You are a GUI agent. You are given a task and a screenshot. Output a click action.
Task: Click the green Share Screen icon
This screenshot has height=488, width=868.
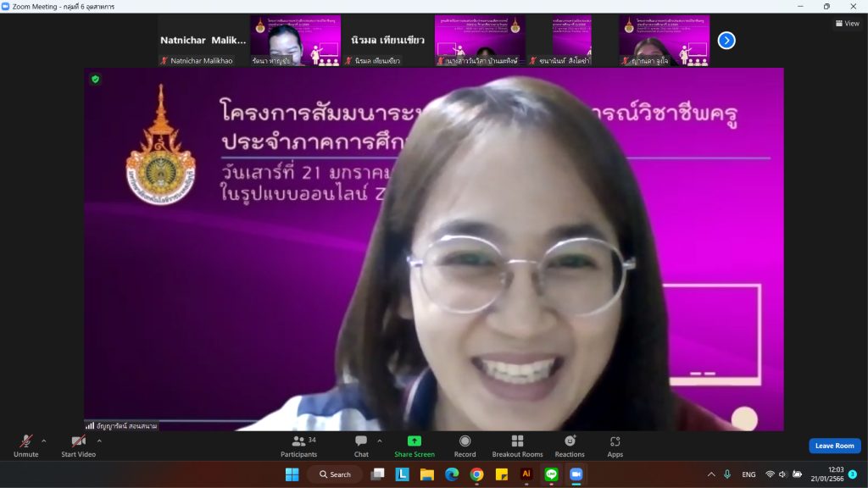[414, 441]
